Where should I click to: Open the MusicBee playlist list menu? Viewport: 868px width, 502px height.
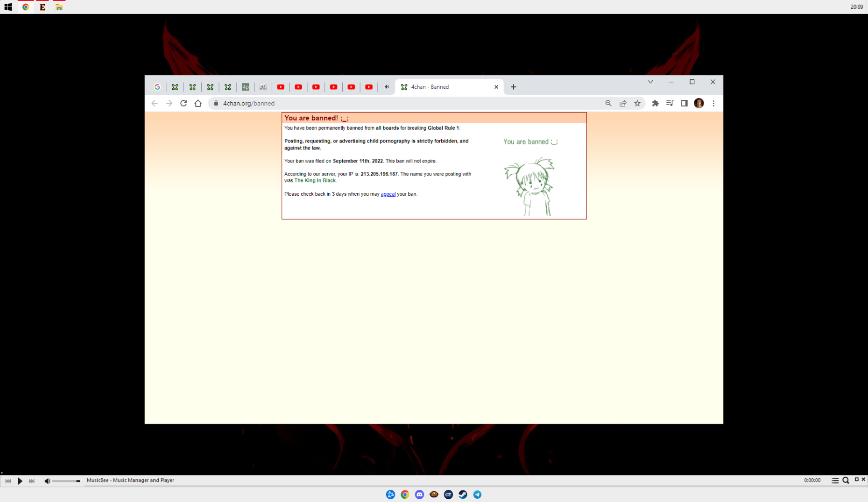tap(835, 481)
